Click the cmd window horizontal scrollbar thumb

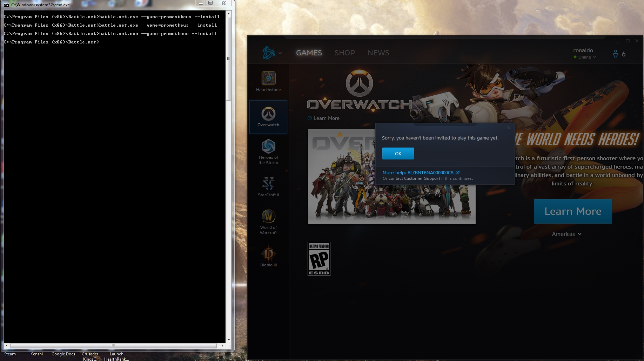click(x=113, y=346)
